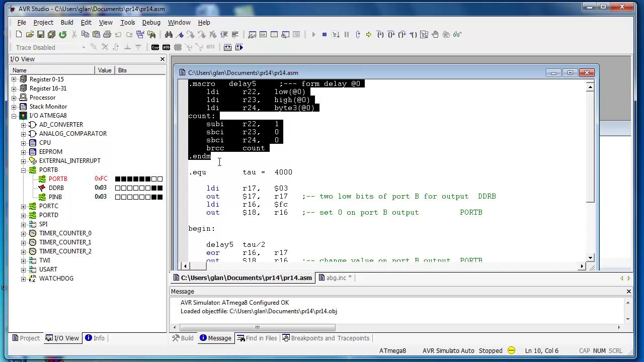Switch to the abg.inc file tab
Viewport: 644px width, 362px height.
[336, 278]
